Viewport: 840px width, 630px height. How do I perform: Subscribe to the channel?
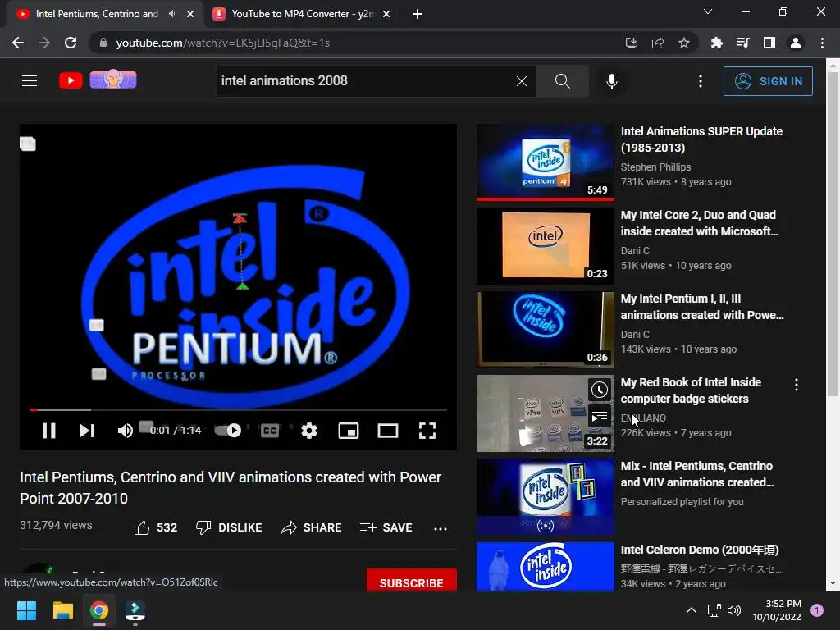coord(412,582)
